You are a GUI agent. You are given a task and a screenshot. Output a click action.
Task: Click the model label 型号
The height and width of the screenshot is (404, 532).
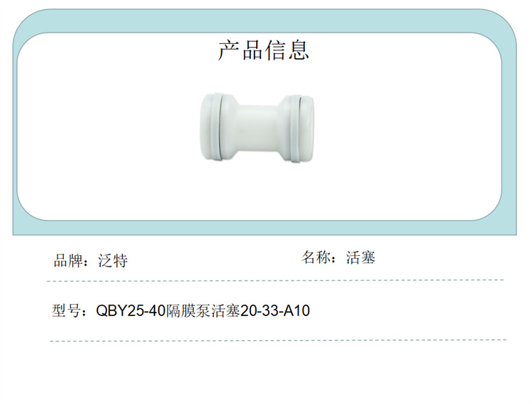67,310
